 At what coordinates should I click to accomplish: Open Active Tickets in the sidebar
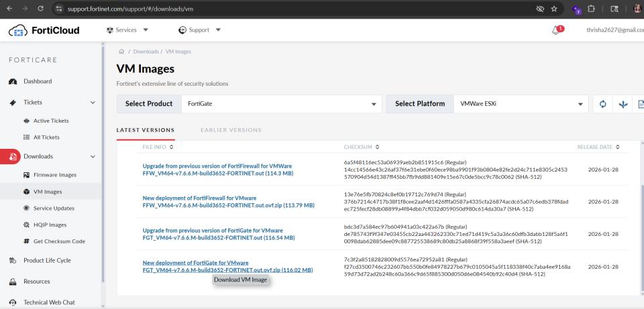tap(51, 121)
